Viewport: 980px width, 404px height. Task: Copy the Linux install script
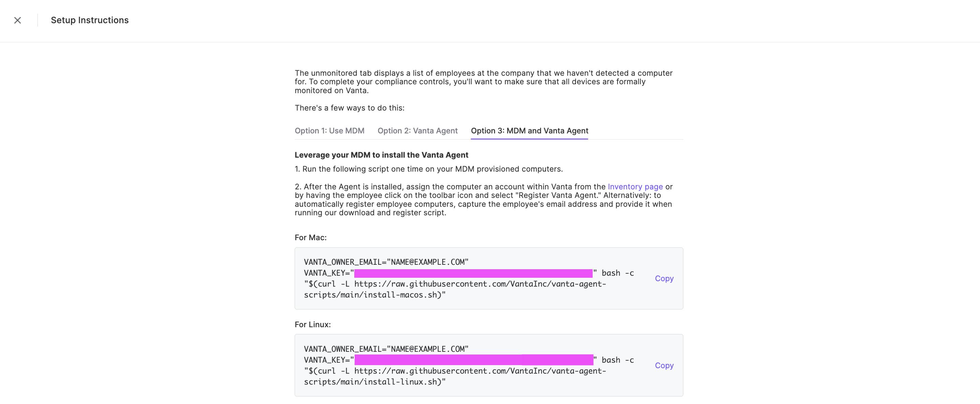pyautogui.click(x=664, y=365)
